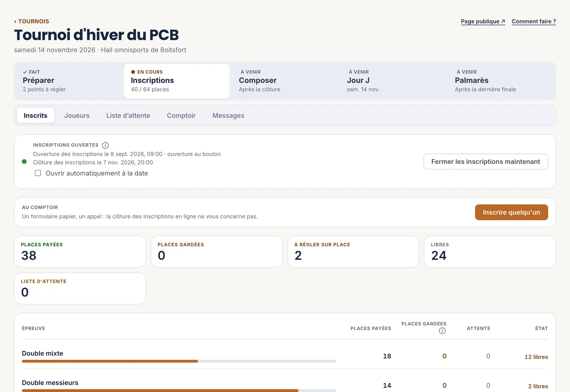The image size is (570, 392).
Task: Click the Épreuve column header
Action: click(x=33, y=329)
